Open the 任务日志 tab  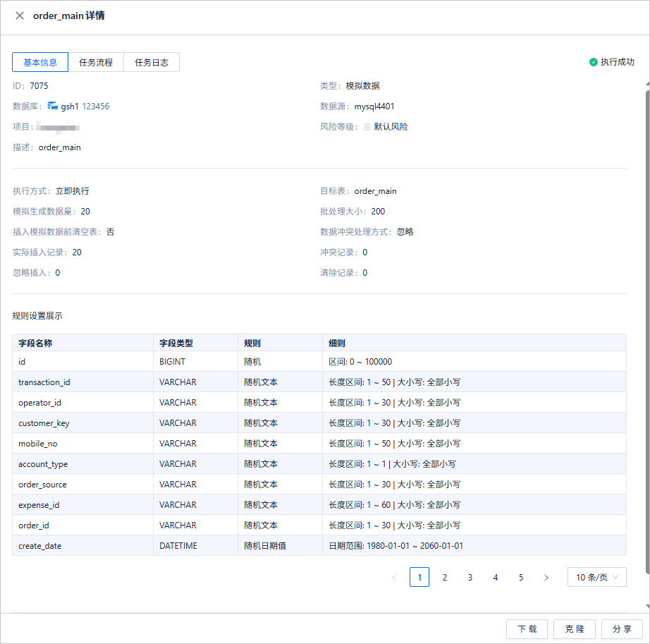152,62
